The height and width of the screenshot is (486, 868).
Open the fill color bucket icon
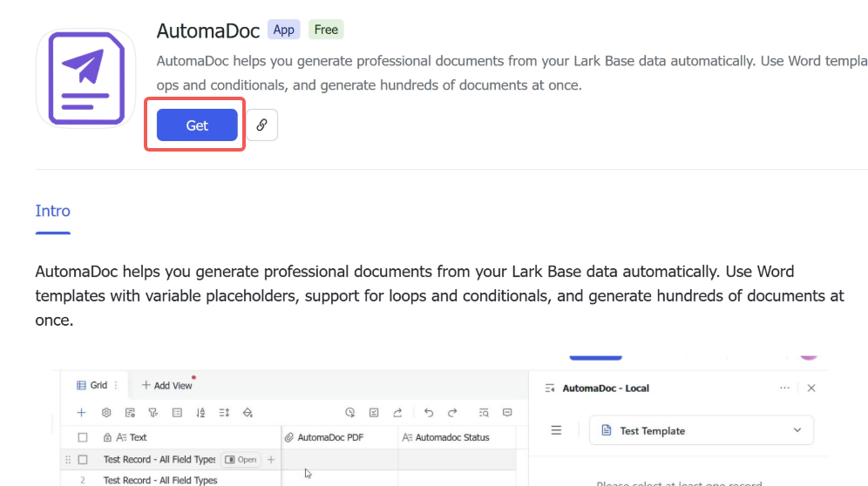point(248,412)
